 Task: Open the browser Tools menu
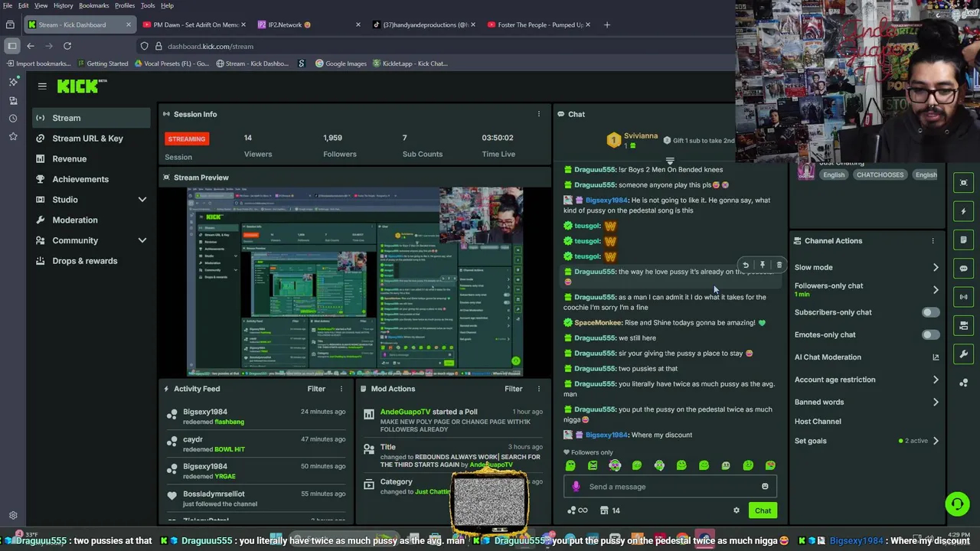148,5
